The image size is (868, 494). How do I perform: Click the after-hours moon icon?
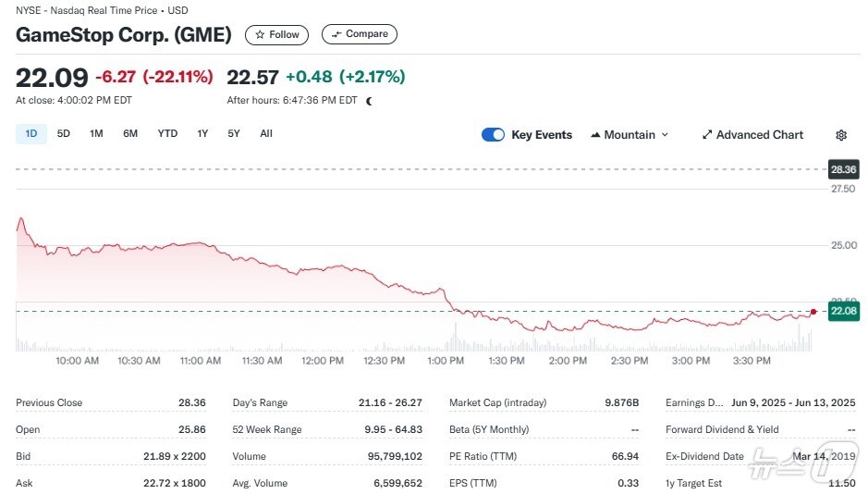click(x=370, y=101)
